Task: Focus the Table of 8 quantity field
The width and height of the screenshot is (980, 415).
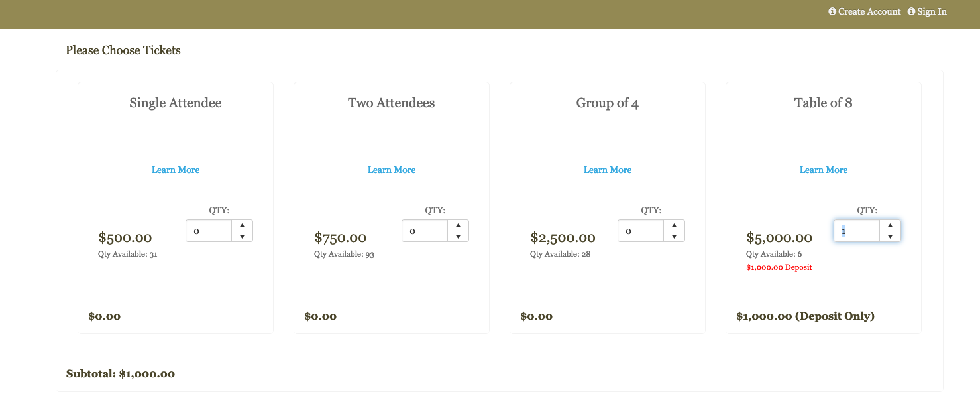Action: [x=857, y=231]
